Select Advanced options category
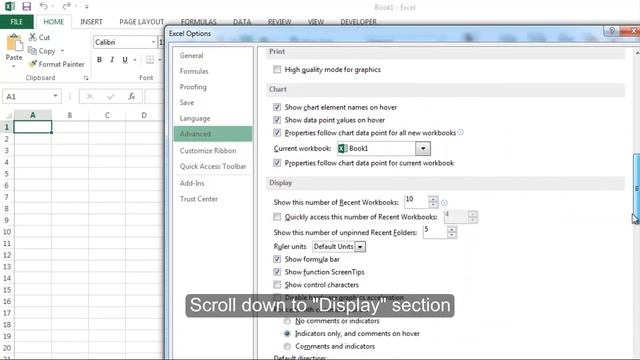 pyautogui.click(x=213, y=134)
